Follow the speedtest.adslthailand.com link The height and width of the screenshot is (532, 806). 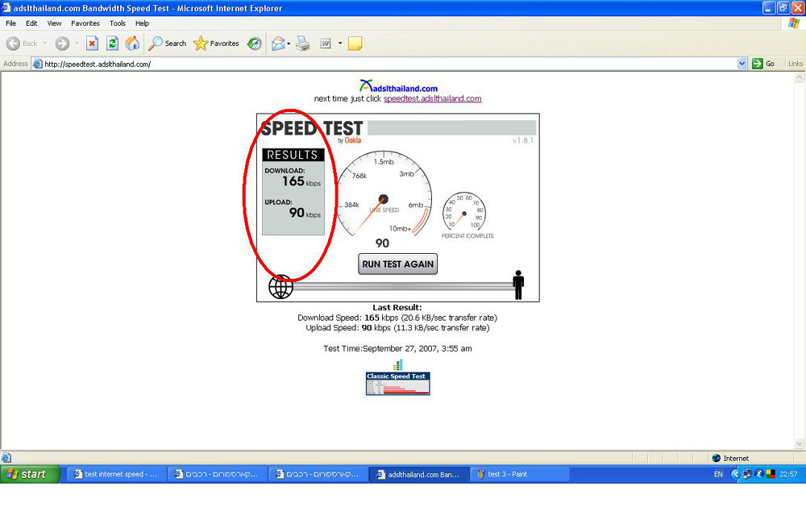[x=432, y=98]
